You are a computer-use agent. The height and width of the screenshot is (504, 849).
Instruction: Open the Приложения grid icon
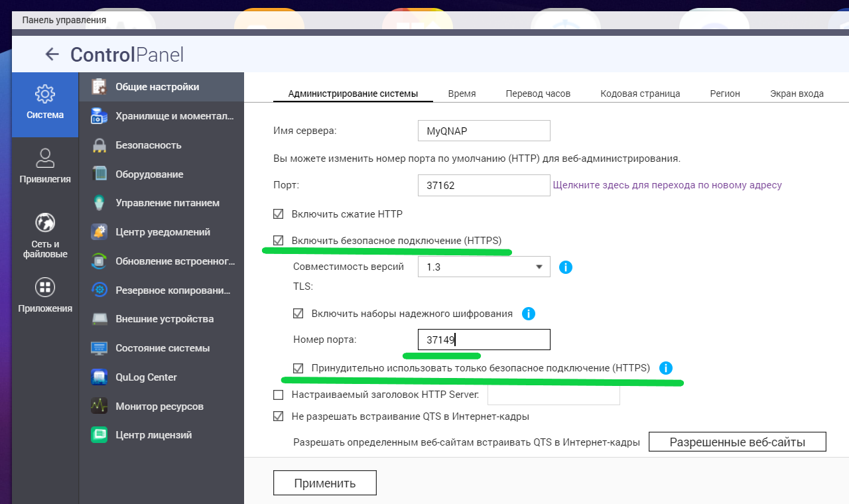45,287
